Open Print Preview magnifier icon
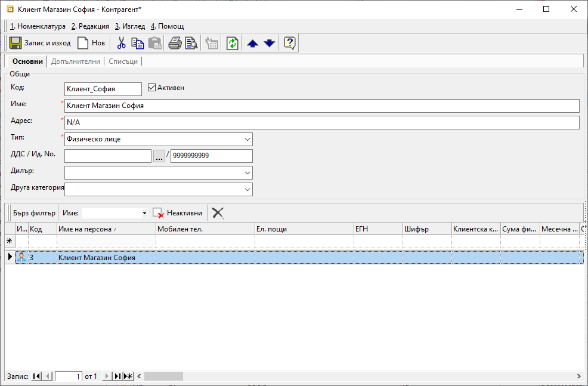The height and width of the screenshot is (386, 588). pos(191,43)
